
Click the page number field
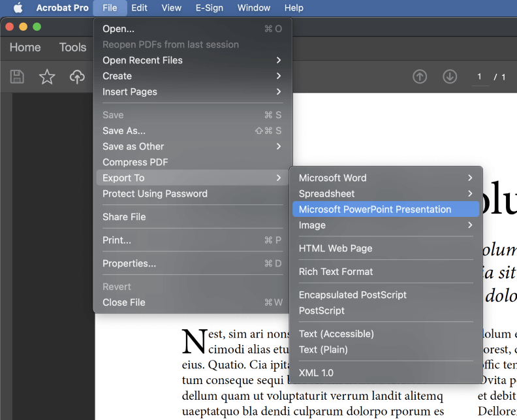point(480,77)
